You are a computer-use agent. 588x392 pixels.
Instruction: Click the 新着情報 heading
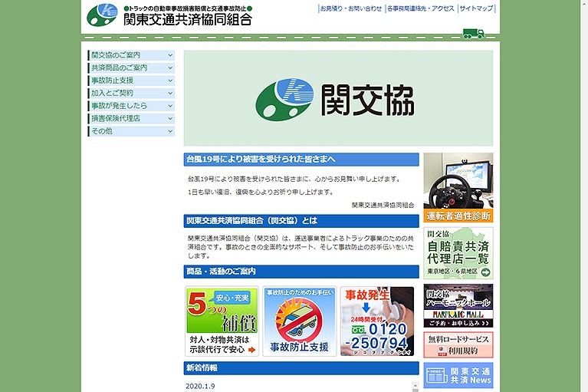pos(301,368)
